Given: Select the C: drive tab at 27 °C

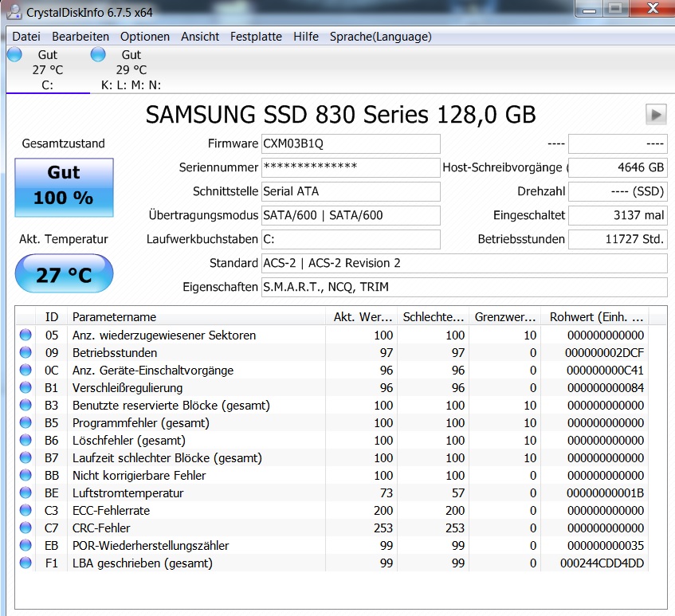Looking at the screenshot, I should (x=48, y=70).
